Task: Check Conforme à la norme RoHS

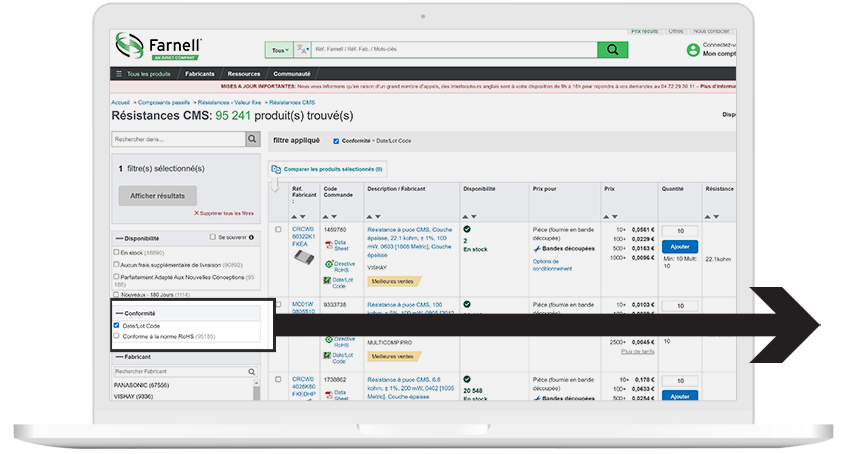Action: tap(117, 336)
